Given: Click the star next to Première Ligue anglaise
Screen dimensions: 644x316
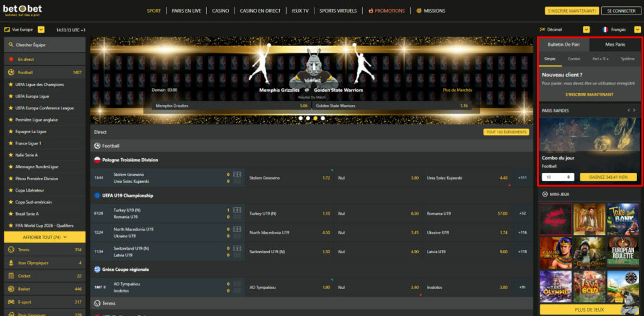Looking at the screenshot, I should click(x=11, y=120).
